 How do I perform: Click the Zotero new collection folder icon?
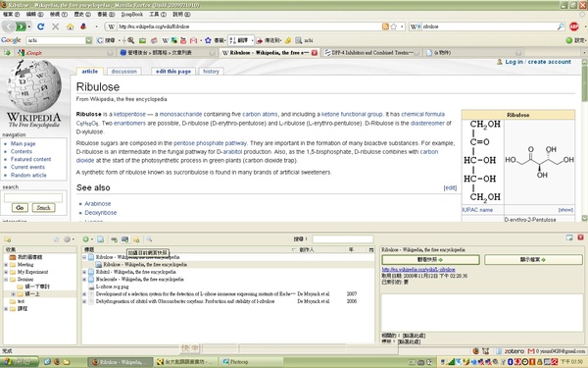pos(8,239)
